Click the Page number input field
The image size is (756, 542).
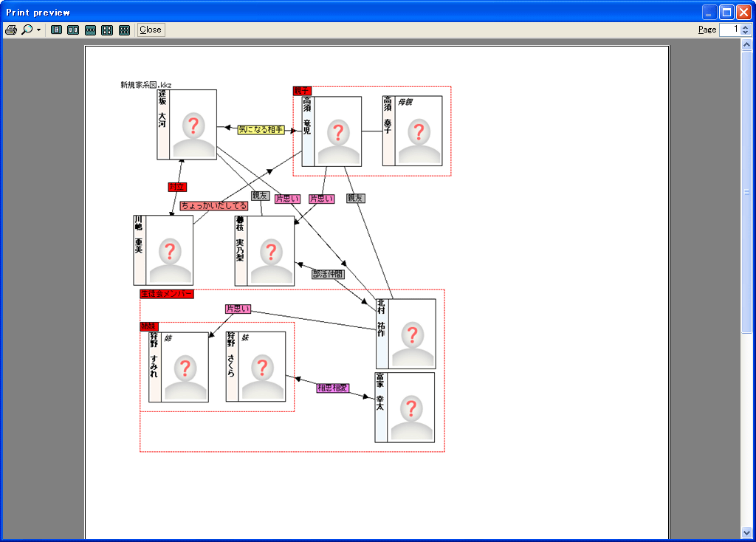tap(729, 30)
